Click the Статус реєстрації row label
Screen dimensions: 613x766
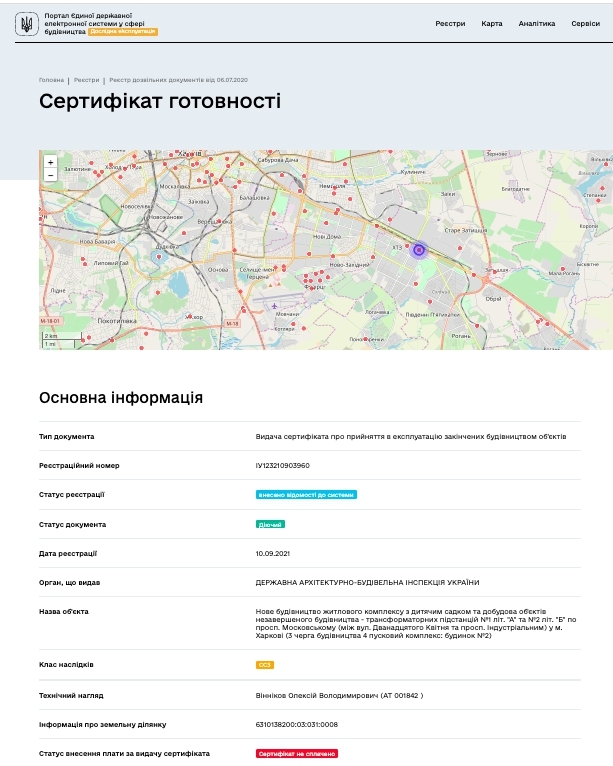point(72,494)
